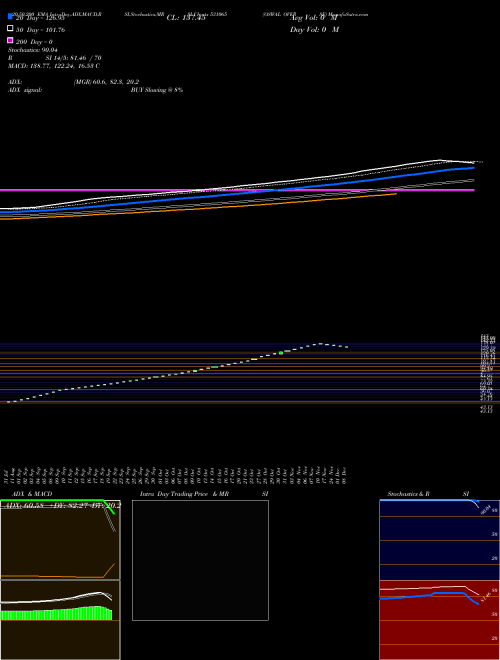Click the 'Stochastics & RSI' panel title
The width and height of the screenshot is (500, 660).
428,494
